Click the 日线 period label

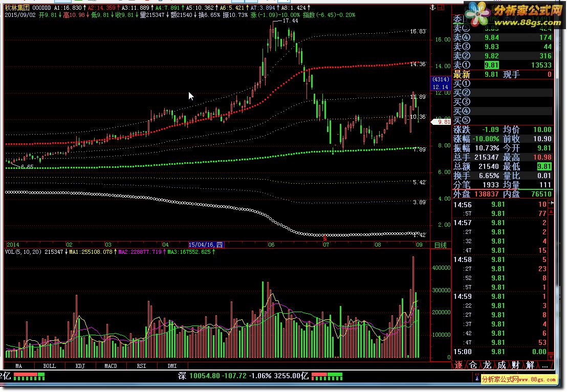pos(441,245)
